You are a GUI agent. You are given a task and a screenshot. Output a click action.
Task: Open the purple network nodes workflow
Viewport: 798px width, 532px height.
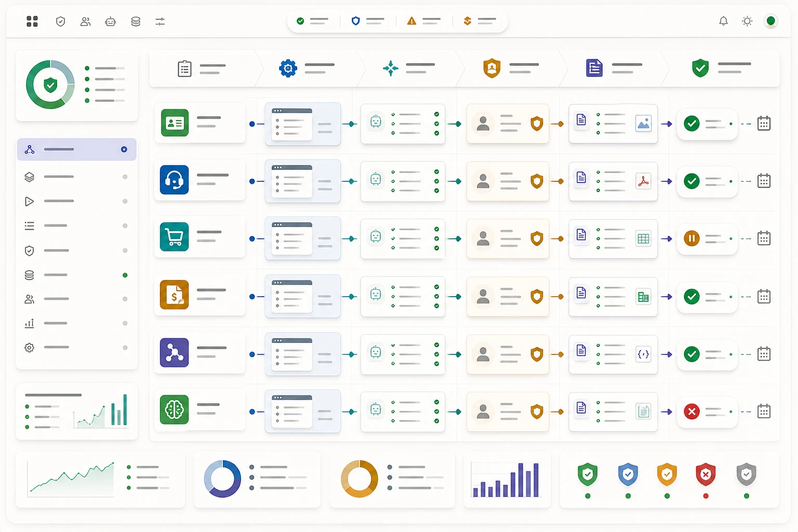coord(199,353)
